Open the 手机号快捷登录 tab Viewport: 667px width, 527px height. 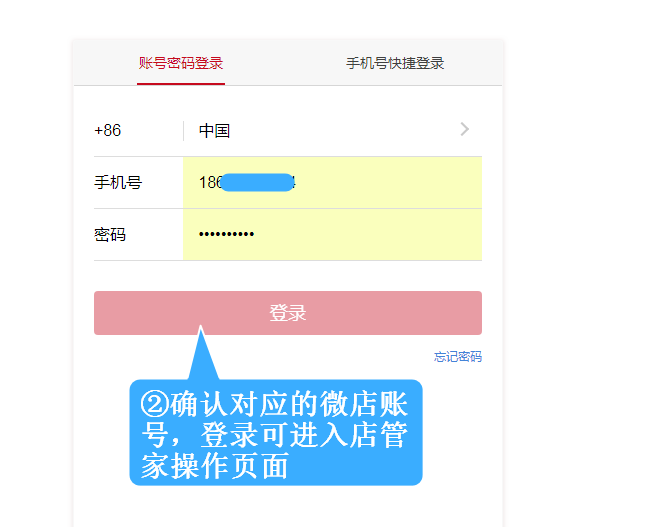pyautogui.click(x=395, y=63)
